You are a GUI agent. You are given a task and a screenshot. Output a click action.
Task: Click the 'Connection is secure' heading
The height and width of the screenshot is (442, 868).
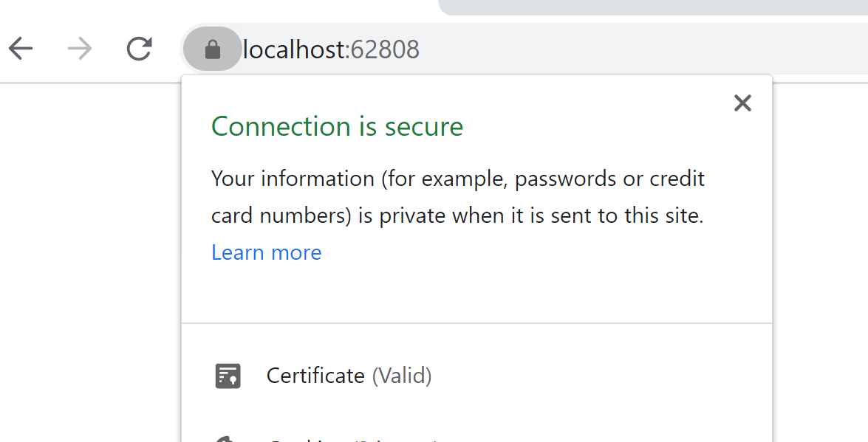337,126
